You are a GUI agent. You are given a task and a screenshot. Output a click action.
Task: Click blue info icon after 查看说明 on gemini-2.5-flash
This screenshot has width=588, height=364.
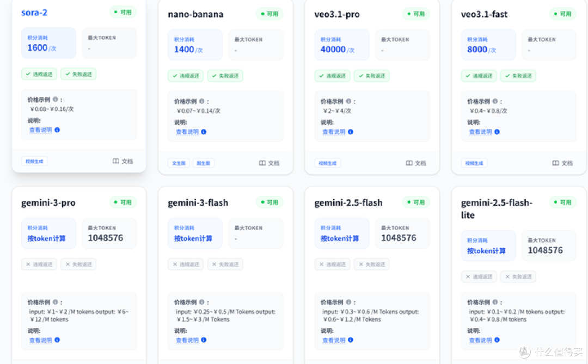350,340
